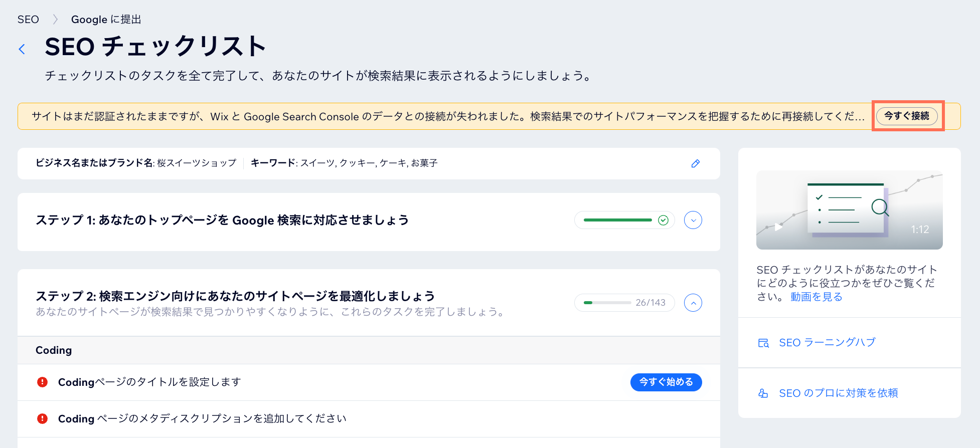Image resolution: width=980 pixels, height=448 pixels.
Task: Go to SEO in the breadcrumb
Action: click(x=28, y=20)
